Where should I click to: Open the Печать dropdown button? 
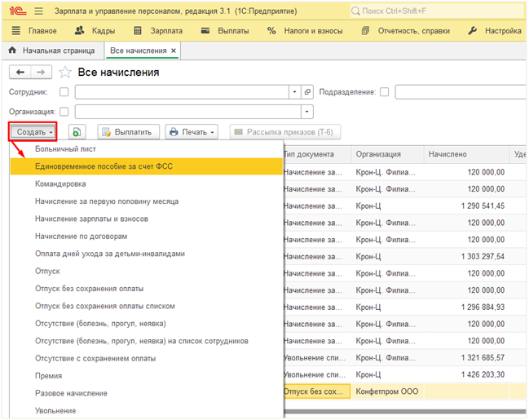tap(192, 132)
